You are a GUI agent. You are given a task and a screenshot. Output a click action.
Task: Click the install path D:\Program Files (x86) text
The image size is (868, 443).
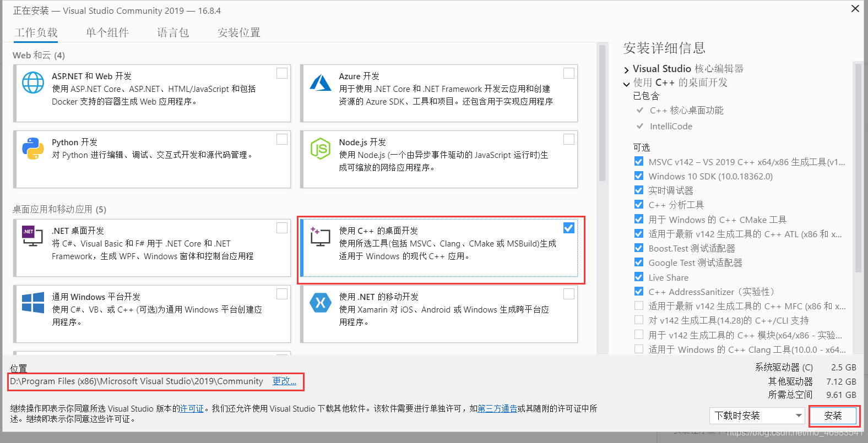coord(137,381)
